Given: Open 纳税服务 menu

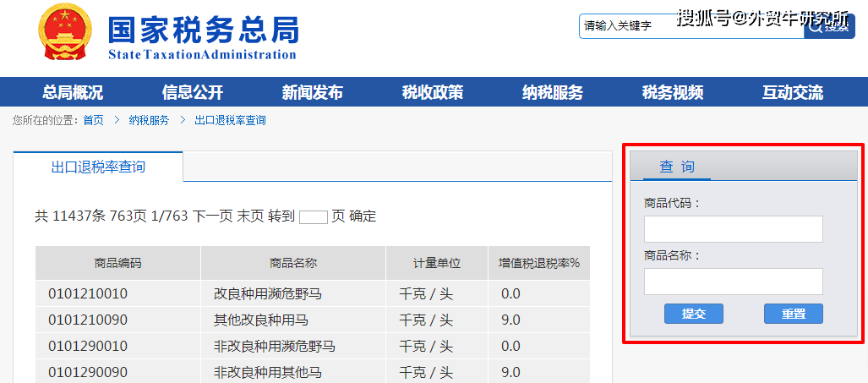Looking at the screenshot, I should 553,92.
